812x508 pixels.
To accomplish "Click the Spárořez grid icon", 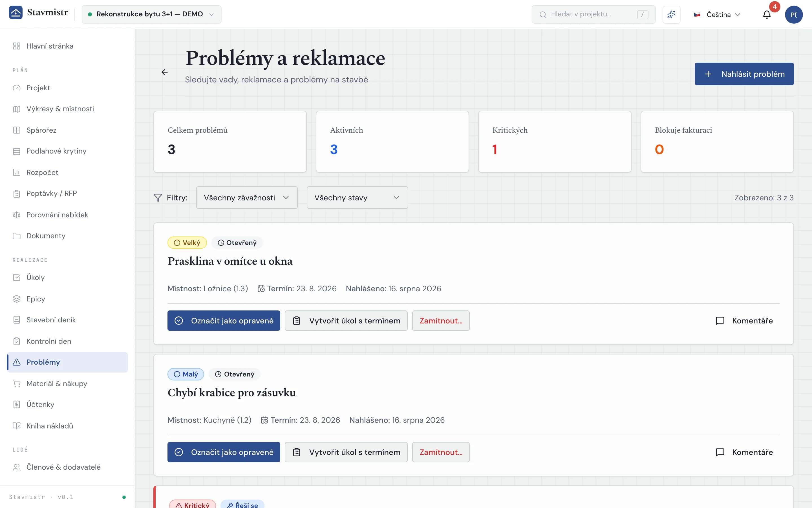I will (x=16, y=130).
